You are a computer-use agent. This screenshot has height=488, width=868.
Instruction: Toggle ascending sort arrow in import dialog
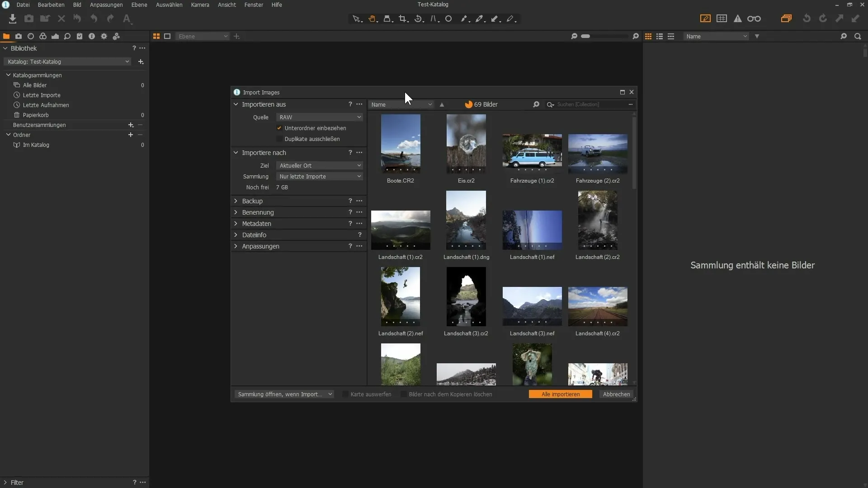(x=442, y=104)
